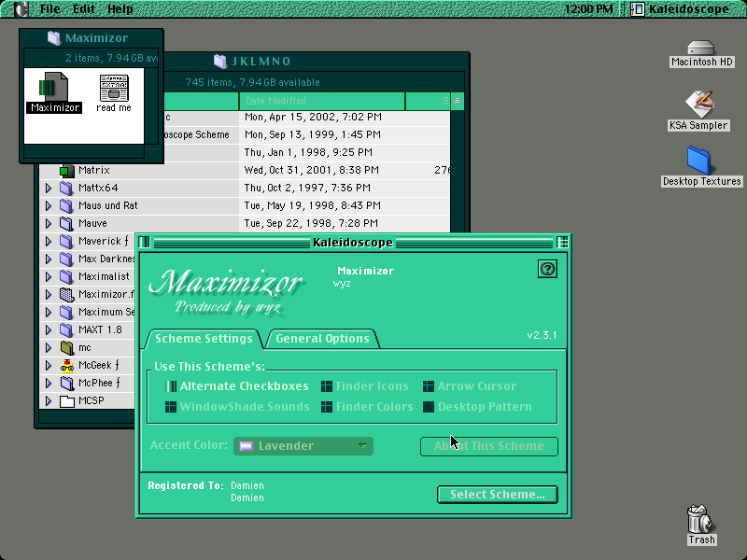Image resolution: width=747 pixels, height=560 pixels.
Task: Click the Mattx64 folder icon
Action: coord(66,189)
